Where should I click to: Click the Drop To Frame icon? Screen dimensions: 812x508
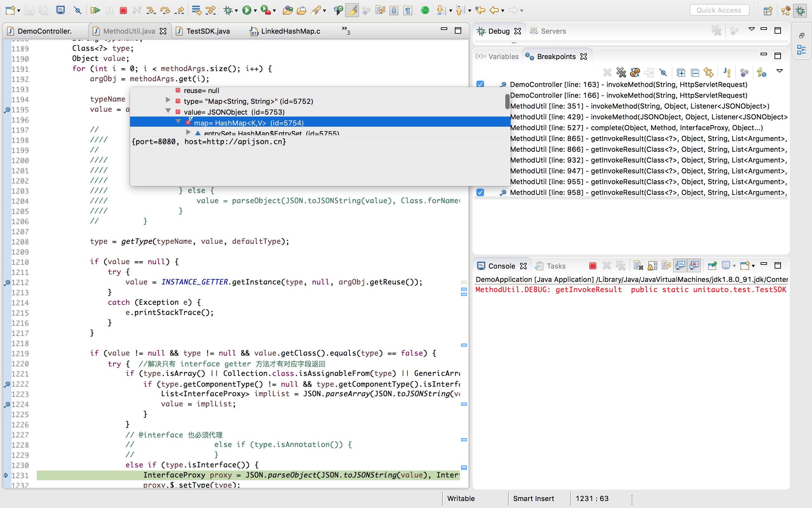tap(196, 10)
